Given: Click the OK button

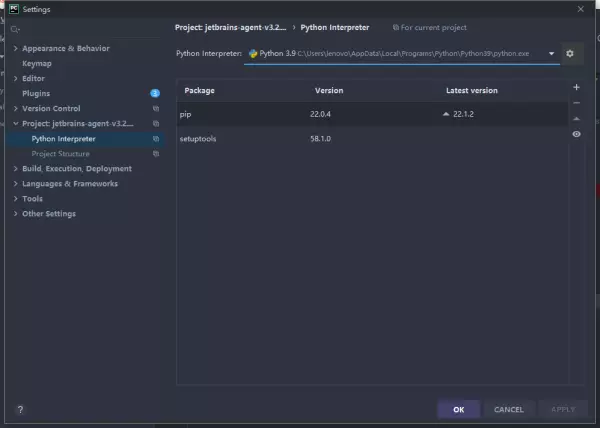Looking at the screenshot, I should pos(458,410).
